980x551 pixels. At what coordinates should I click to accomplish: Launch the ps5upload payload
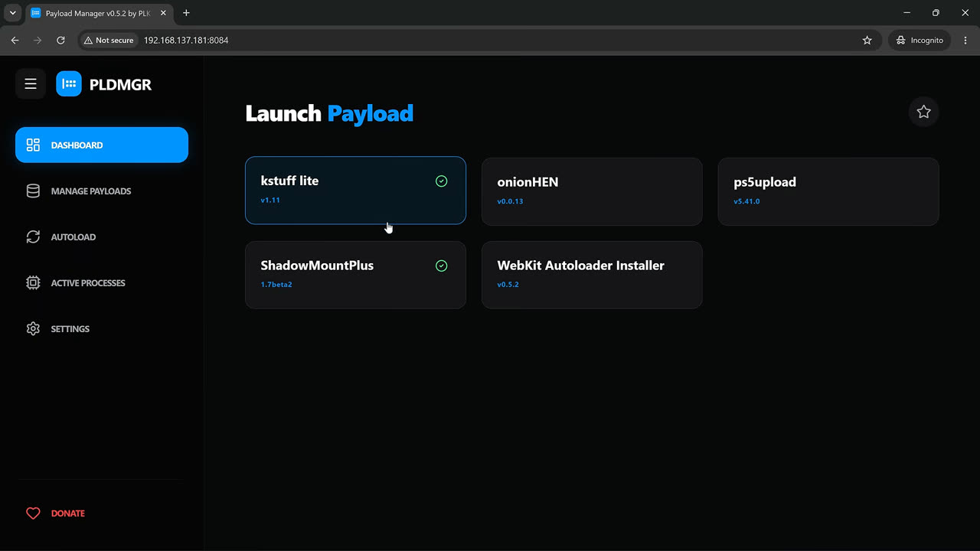coord(828,191)
